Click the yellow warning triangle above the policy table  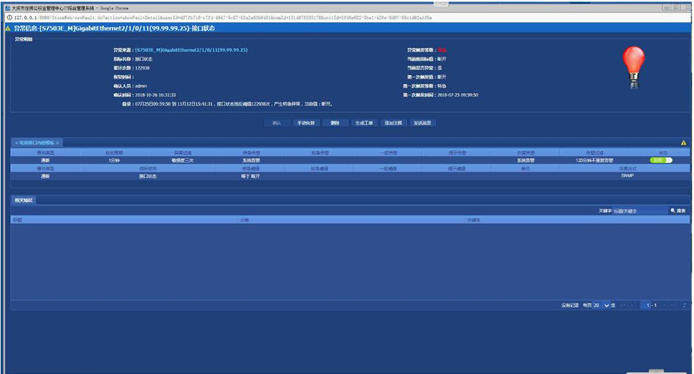tap(683, 143)
